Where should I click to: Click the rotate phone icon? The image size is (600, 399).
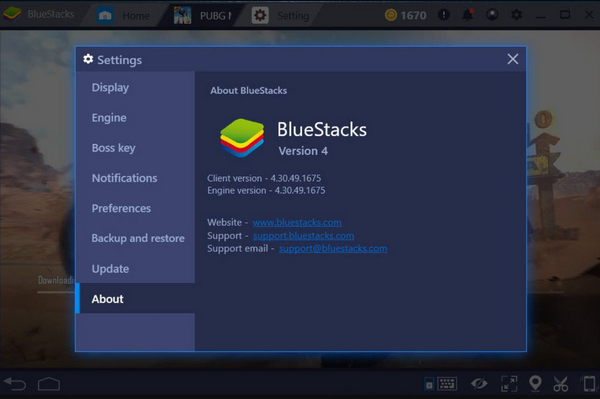pos(589,384)
